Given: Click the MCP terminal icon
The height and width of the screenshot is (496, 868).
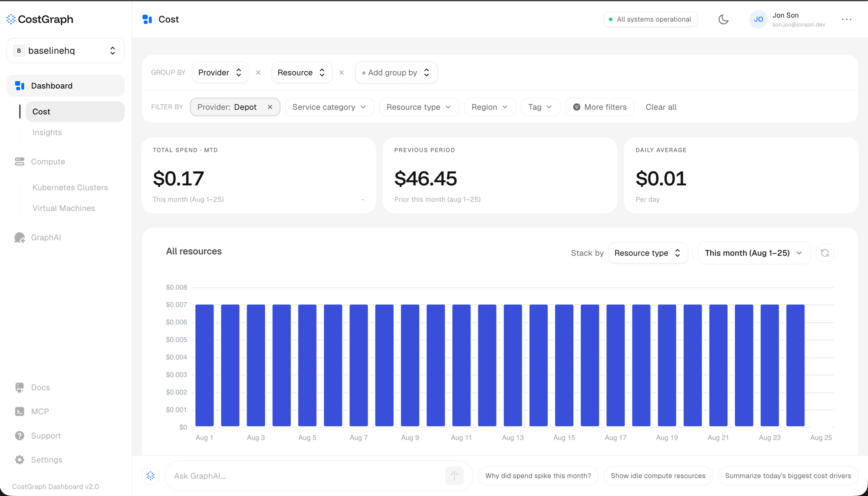Looking at the screenshot, I should 20,411.
